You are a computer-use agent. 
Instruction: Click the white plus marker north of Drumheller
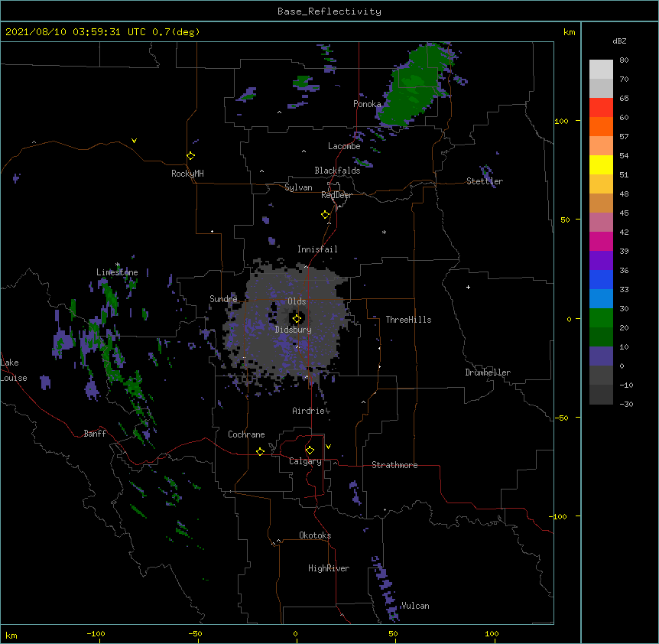coord(468,287)
